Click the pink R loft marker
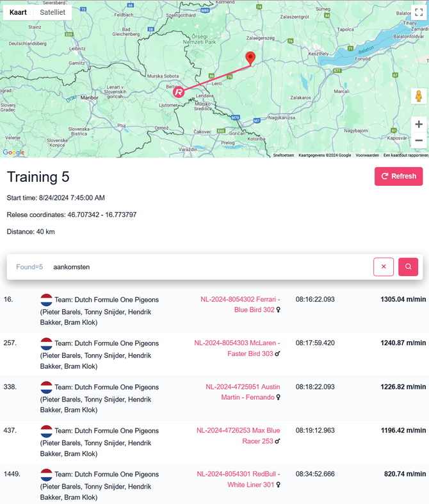This screenshot has width=429, height=504. 179,92
